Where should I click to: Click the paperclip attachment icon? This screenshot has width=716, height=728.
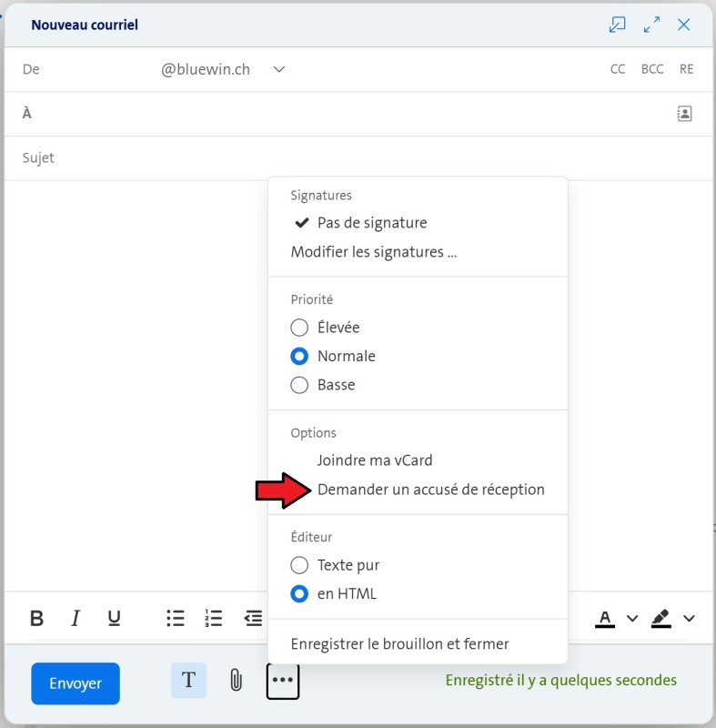236,681
